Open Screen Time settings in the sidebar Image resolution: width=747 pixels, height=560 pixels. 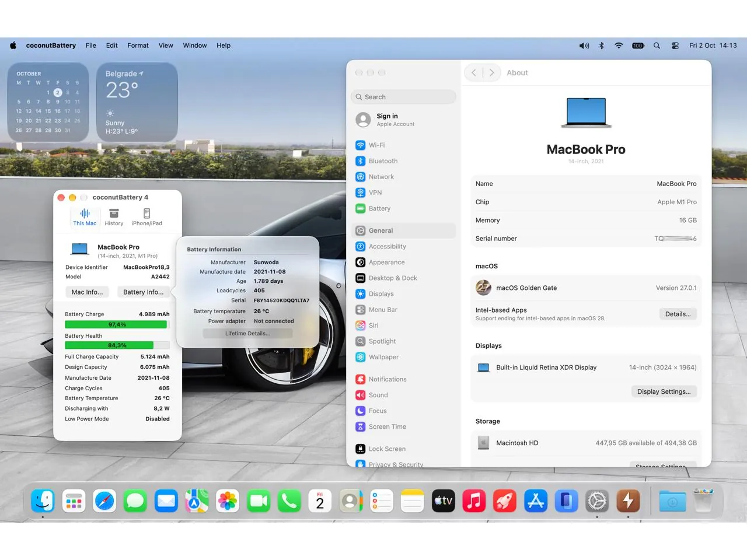click(404, 426)
